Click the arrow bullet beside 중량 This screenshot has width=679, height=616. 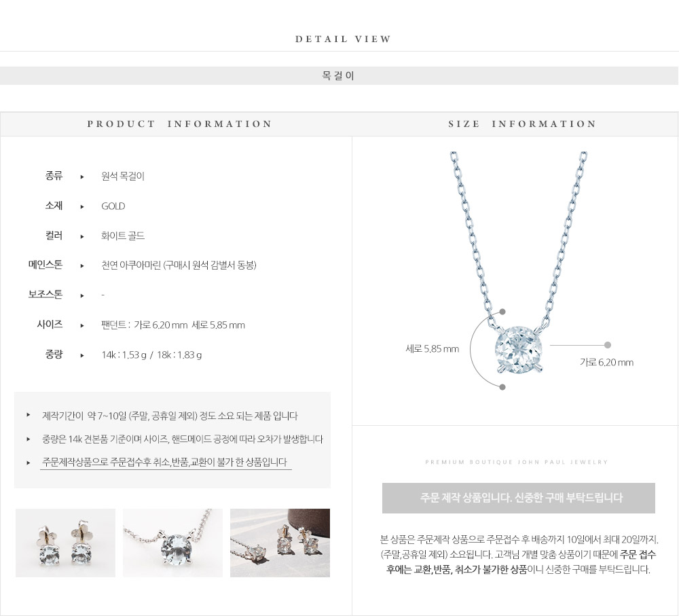pyautogui.click(x=82, y=355)
